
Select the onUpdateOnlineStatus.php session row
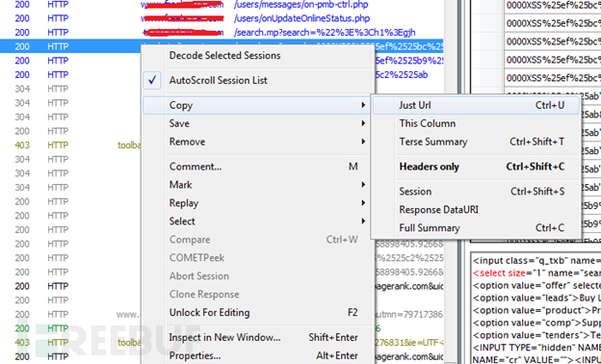[222, 18]
